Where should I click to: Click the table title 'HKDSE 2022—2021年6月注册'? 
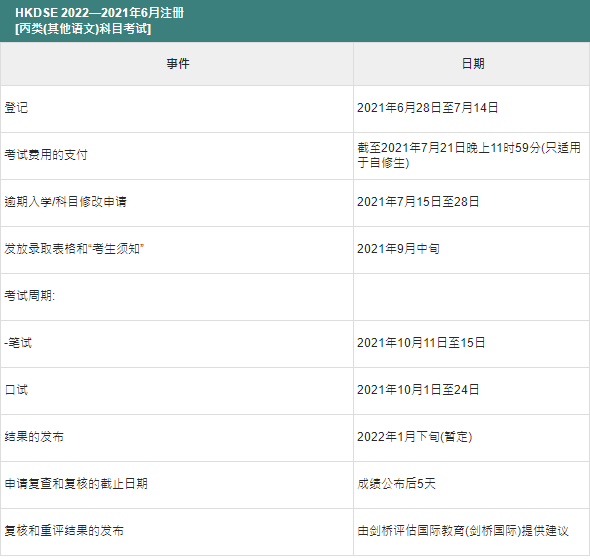coord(99,13)
